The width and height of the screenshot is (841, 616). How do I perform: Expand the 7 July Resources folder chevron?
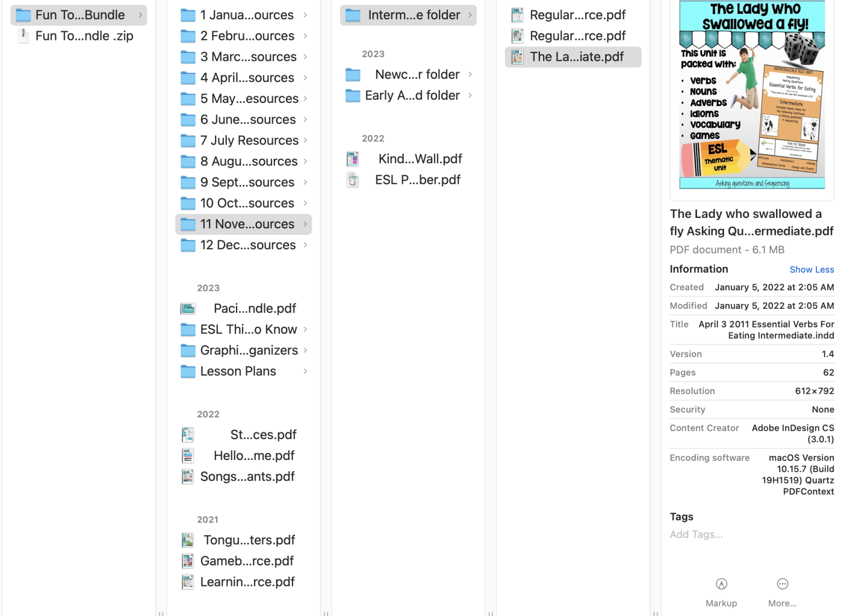tap(306, 141)
